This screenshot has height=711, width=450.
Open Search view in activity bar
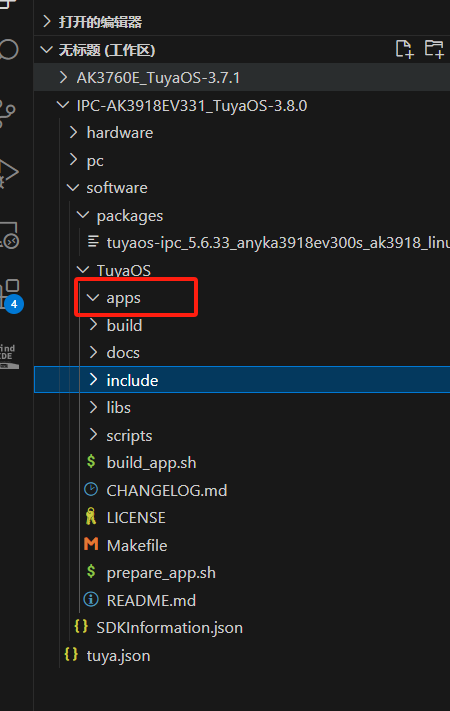[9, 49]
